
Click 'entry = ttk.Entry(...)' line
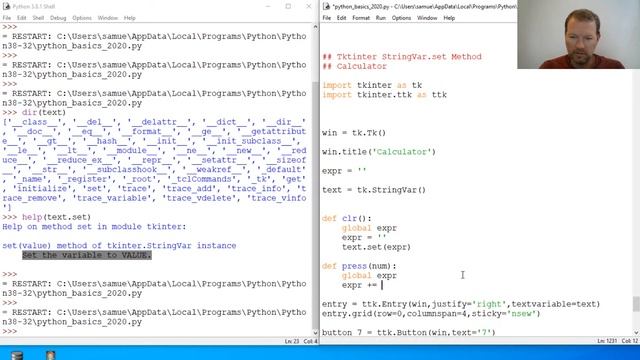pos(461,304)
